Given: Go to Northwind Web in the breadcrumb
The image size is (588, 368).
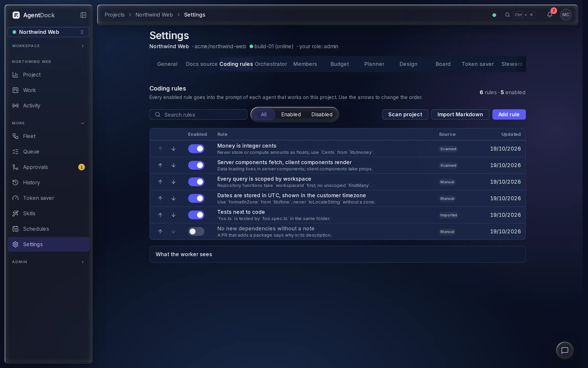Looking at the screenshot, I should click(x=154, y=15).
